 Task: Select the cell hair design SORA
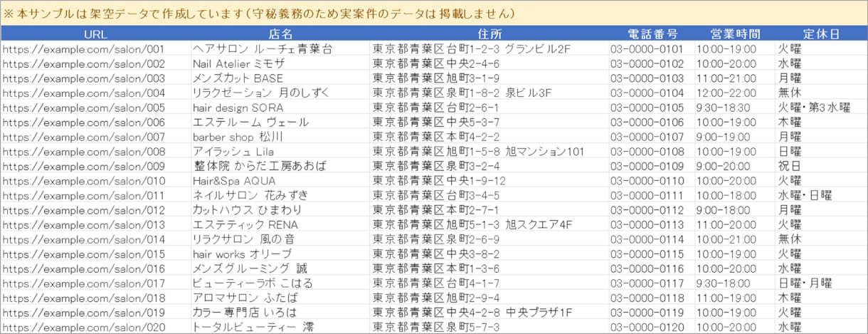[x=280, y=108]
